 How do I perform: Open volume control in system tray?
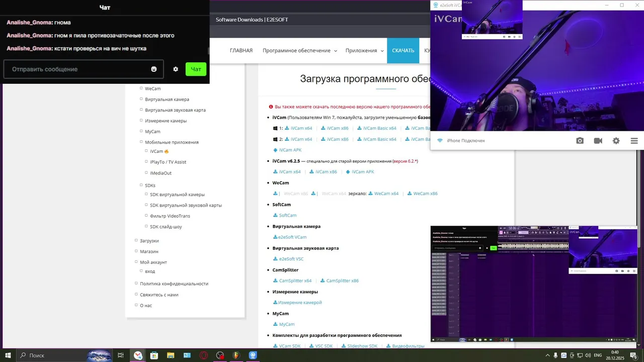pos(588,355)
